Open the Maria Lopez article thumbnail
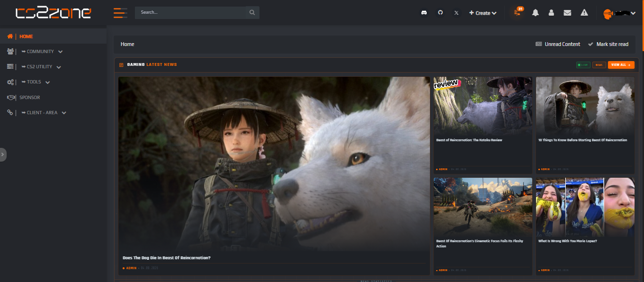Image resolution: width=644 pixels, height=282 pixels. tap(585, 207)
